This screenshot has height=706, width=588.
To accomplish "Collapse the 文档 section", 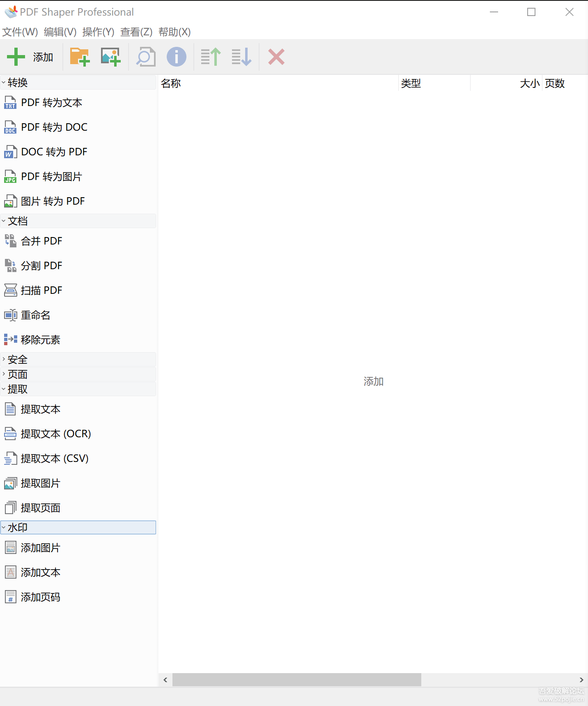I will coord(4,221).
